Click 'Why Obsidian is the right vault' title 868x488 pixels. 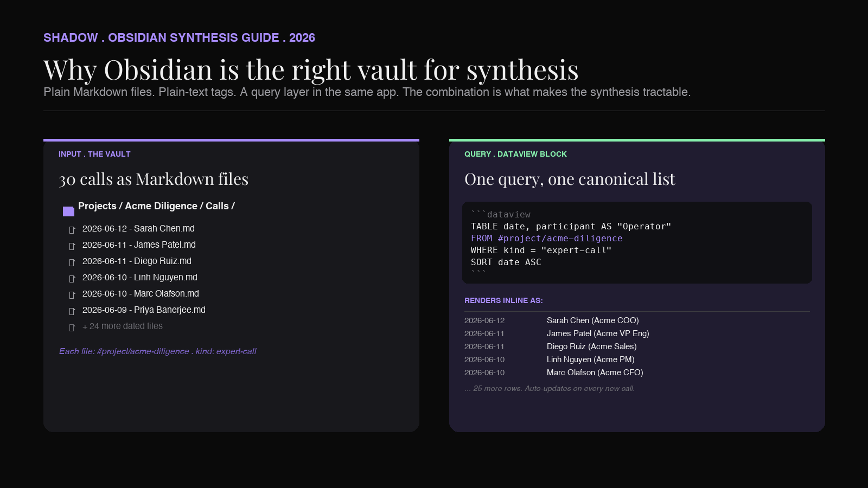click(311, 70)
